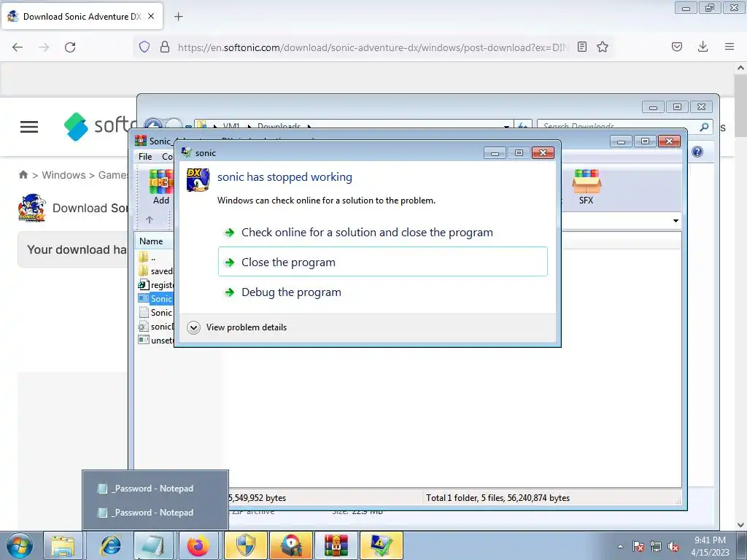Click the taskbar clock showing 9:41 PM
747x560 pixels.
tap(710, 546)
